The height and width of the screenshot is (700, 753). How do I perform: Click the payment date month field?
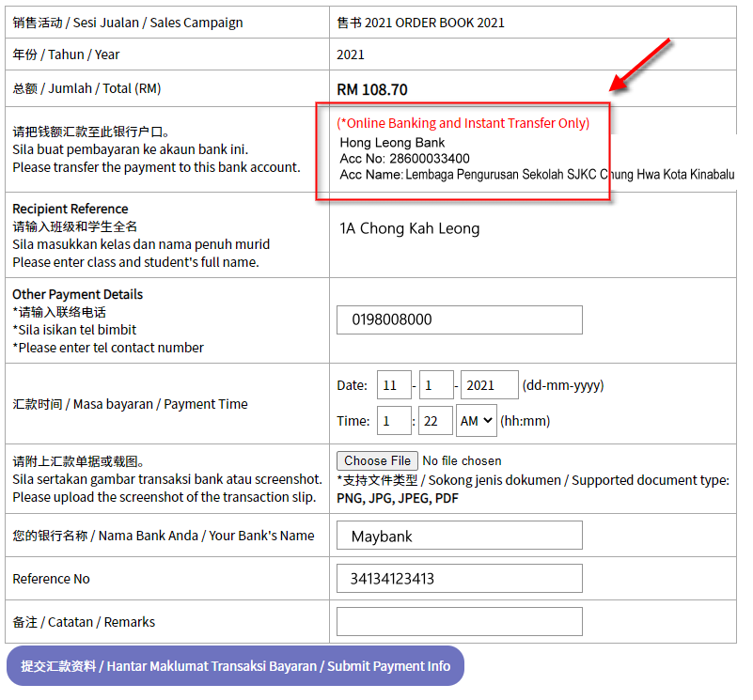coord(436,385)
